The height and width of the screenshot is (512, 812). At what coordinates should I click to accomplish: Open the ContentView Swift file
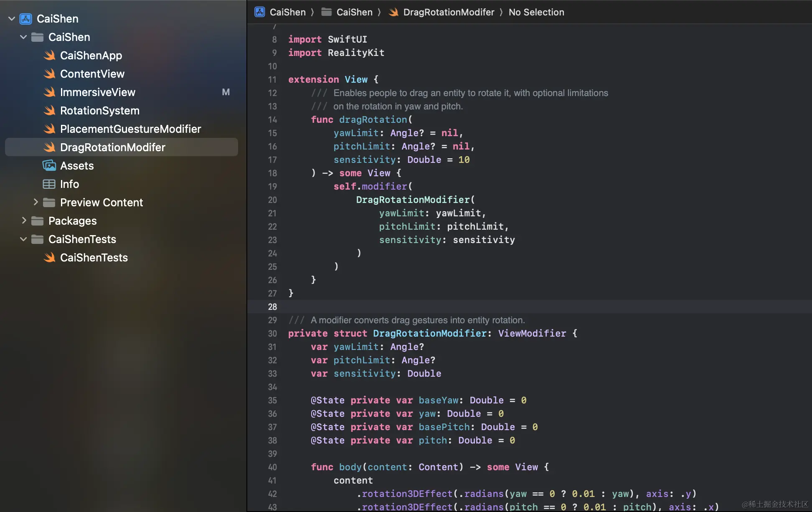click(x=92, y=74)
